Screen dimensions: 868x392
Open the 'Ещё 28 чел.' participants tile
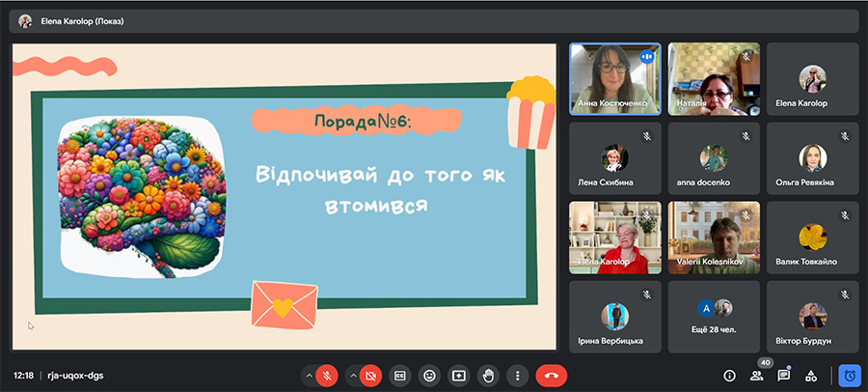(x=714, y=316)
